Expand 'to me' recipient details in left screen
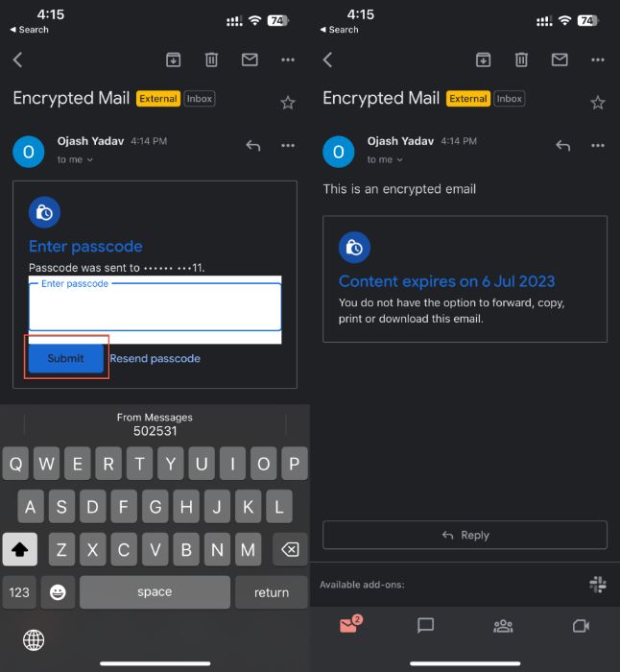620x672 pixels. 75,159
